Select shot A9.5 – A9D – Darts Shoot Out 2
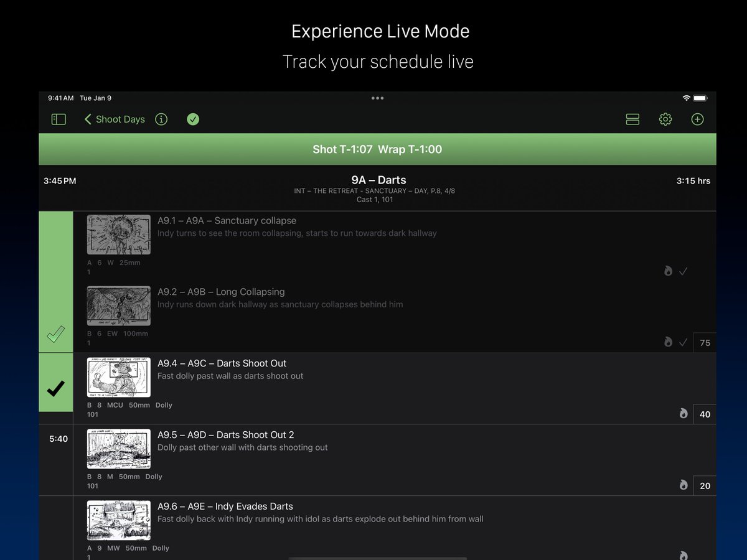The image size is (747, 560). coord(225,435)
